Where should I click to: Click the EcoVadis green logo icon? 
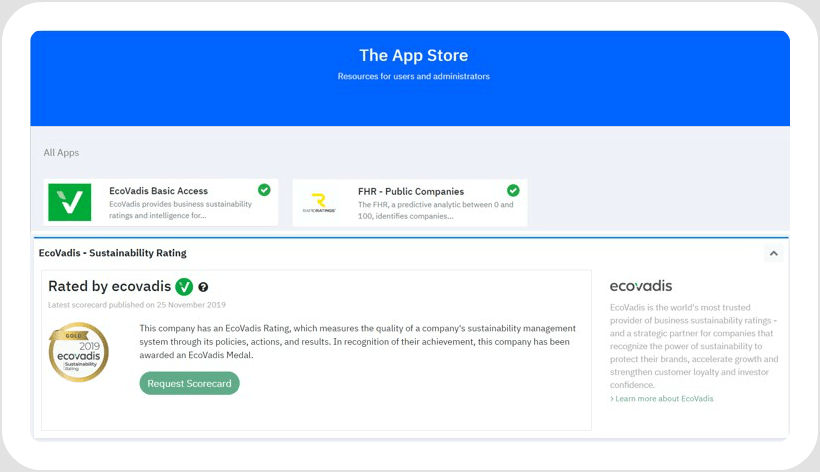pyautogui.click(x=70, y=202)
